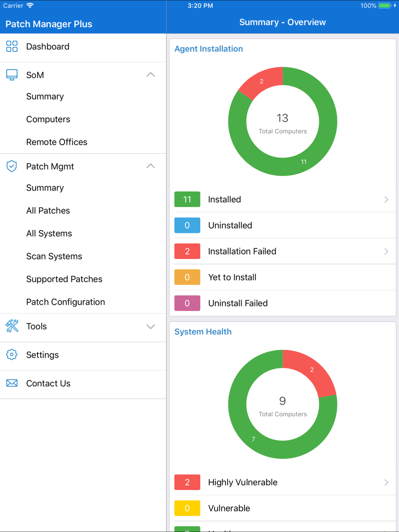Click the Tools wrench and hammer icon
Image resolution: width=399 pixels, height=532 pixels.
(12, 326)
